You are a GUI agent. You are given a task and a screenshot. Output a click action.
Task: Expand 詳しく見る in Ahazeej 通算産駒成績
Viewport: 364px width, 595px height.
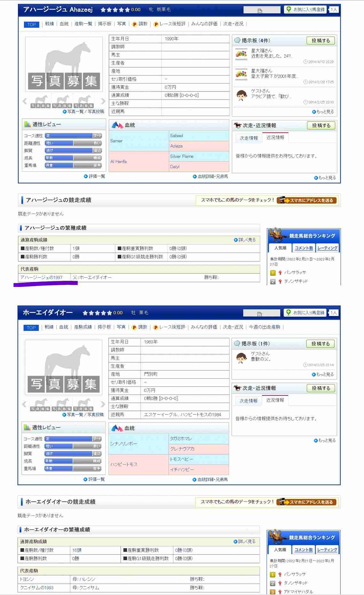[x=247, y=240]
